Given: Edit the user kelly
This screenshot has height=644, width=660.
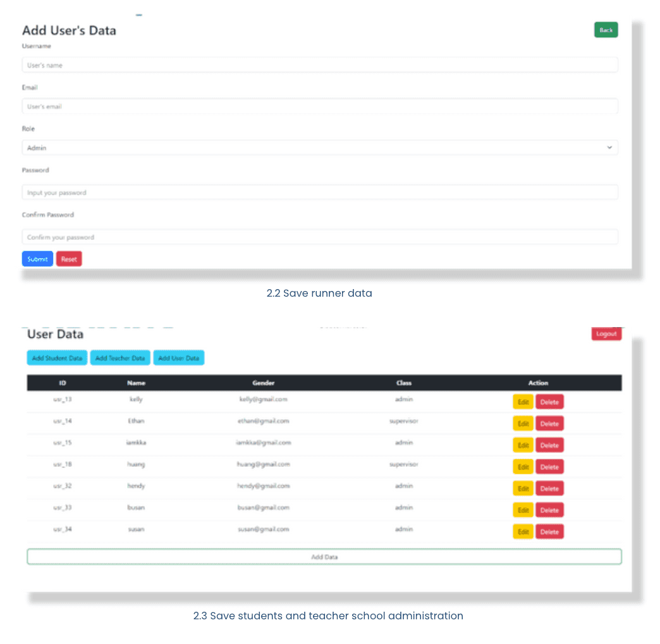Looking at the screenshot, I should click(522, 401).
